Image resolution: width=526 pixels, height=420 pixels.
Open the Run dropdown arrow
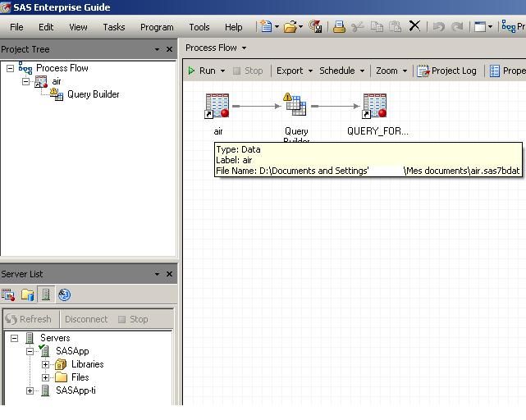[222, 71]
